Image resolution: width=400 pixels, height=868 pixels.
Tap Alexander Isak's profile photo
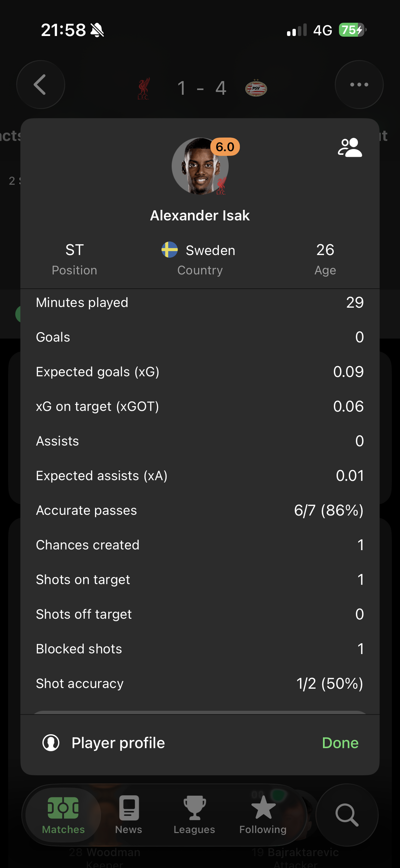[x=199, y=166]
